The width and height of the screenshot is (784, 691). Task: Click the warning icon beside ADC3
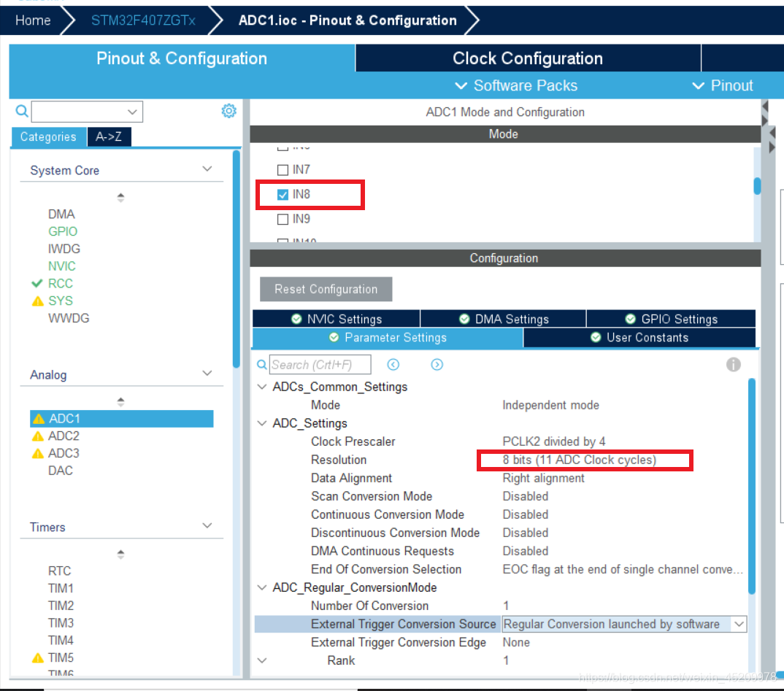point(38,454)
